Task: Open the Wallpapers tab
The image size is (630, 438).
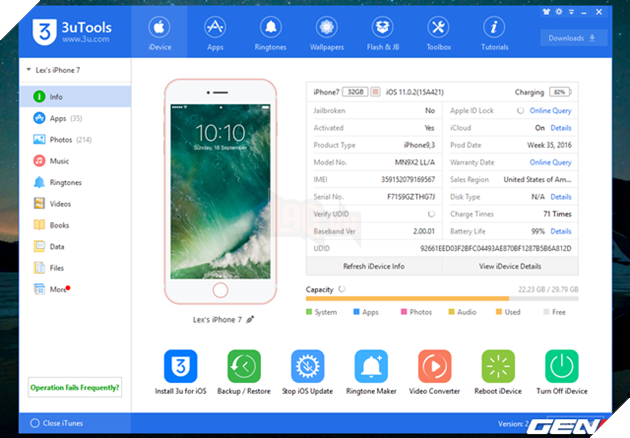Action: (327, 34)
